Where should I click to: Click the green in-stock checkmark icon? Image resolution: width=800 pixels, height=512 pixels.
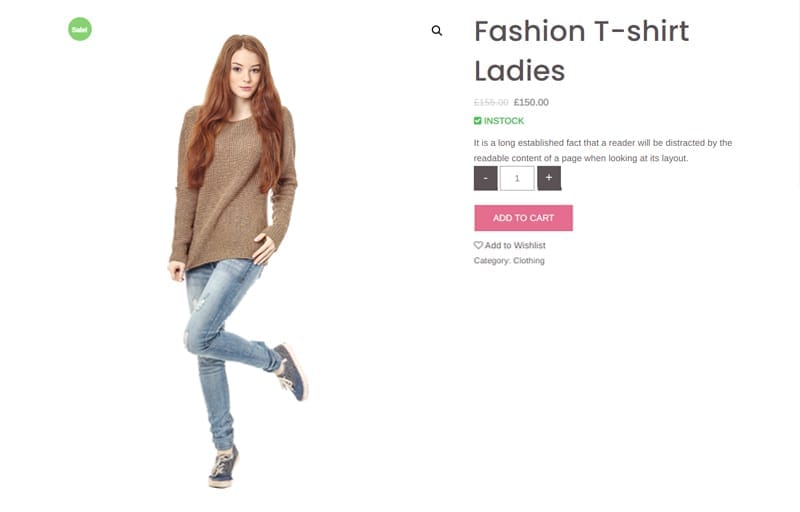coord(478,121)
